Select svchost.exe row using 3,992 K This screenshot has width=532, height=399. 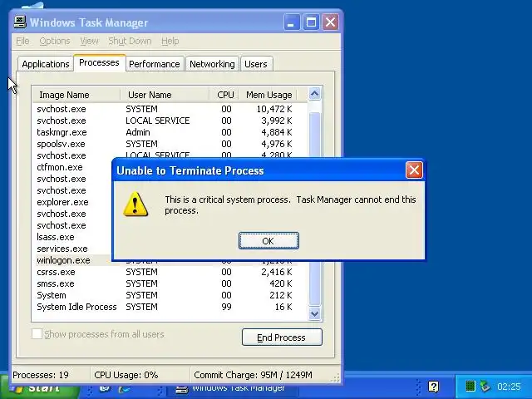165,121
